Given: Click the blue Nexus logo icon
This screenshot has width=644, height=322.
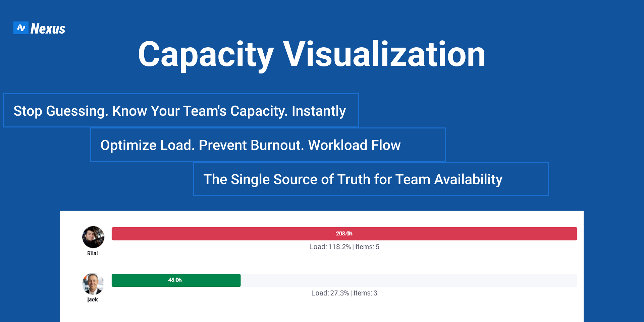Looking at the screenshot, I should pyautogui.click(x=21, y=28).
